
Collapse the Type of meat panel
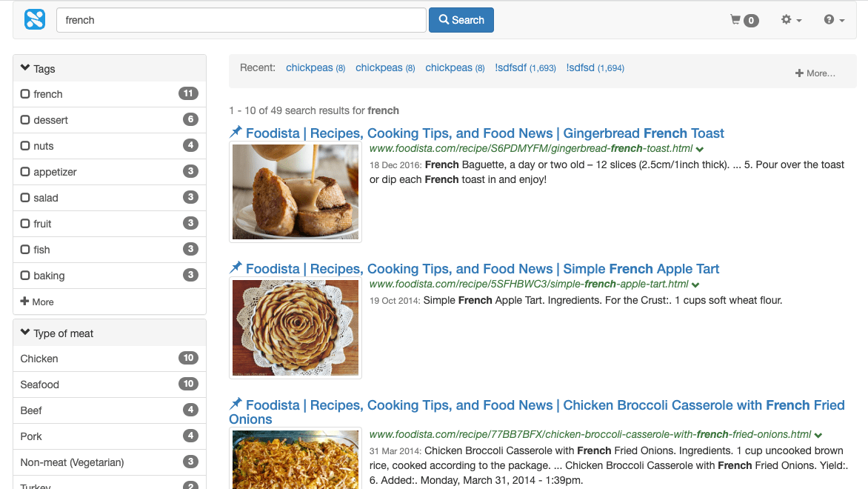(25, 333)
